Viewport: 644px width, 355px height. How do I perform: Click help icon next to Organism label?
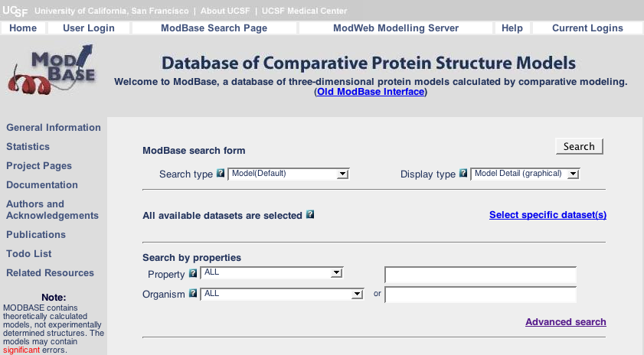[x=193, y=293]
